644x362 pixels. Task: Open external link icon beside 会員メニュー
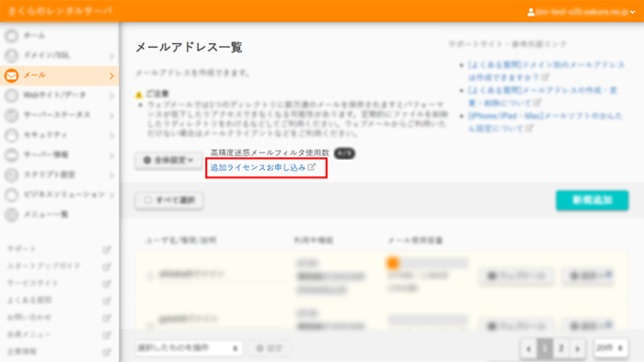click(107, 334)
